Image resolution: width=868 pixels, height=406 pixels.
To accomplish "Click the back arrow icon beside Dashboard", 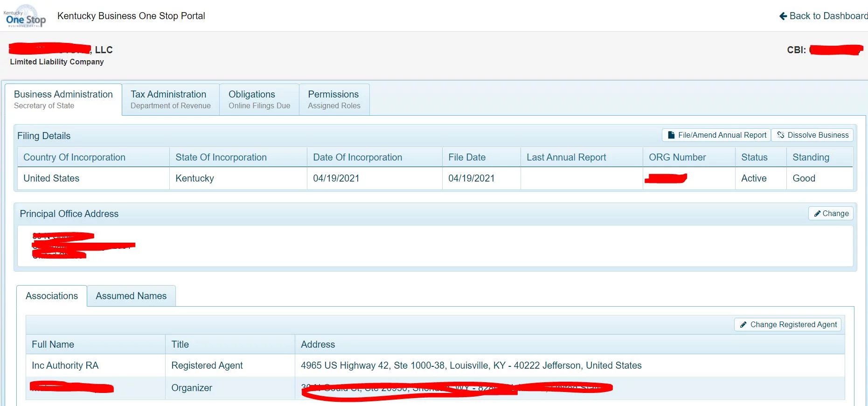I will [783, 16].
